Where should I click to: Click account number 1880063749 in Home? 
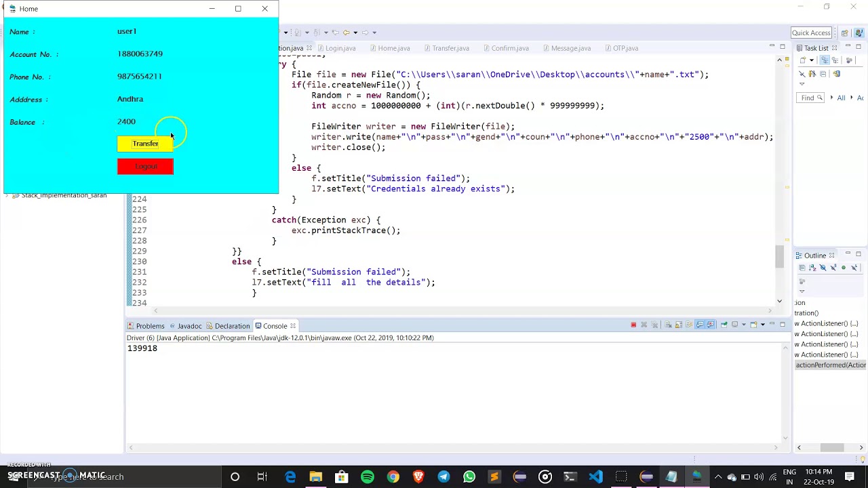point(140,54)
